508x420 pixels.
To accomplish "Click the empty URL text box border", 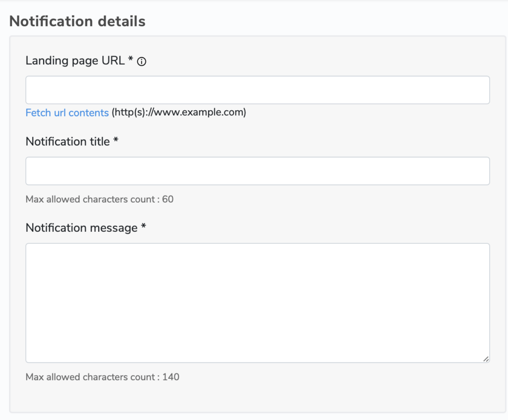I will tap(257, 77).
